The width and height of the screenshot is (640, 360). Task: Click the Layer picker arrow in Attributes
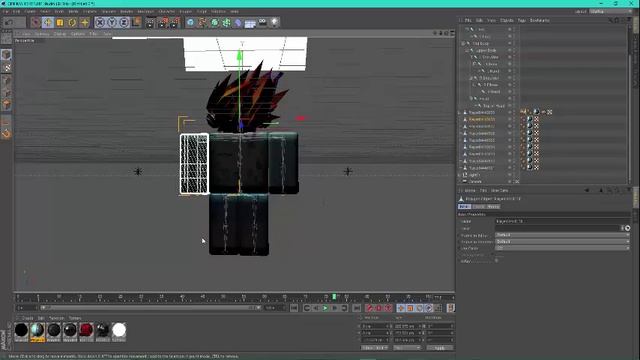click(x=627, y=228)
